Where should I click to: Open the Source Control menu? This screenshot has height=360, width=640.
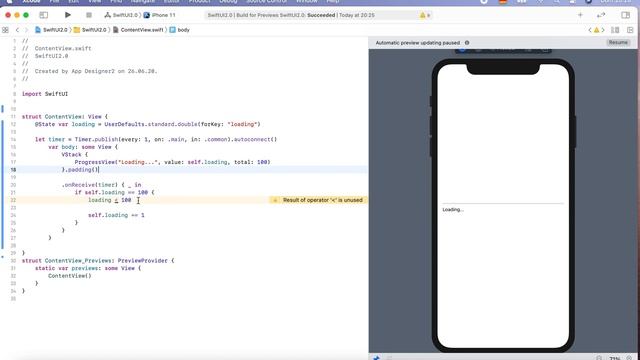point(267,1)
